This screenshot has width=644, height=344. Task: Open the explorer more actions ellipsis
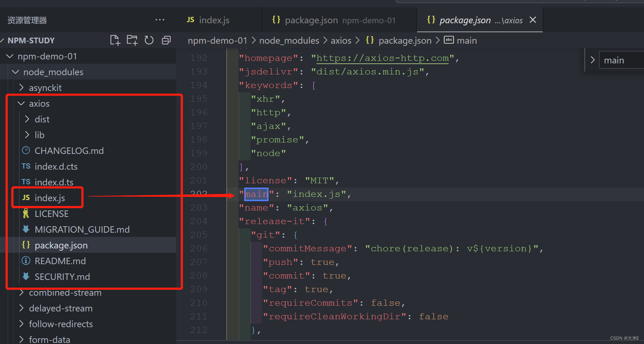(160, 20)
